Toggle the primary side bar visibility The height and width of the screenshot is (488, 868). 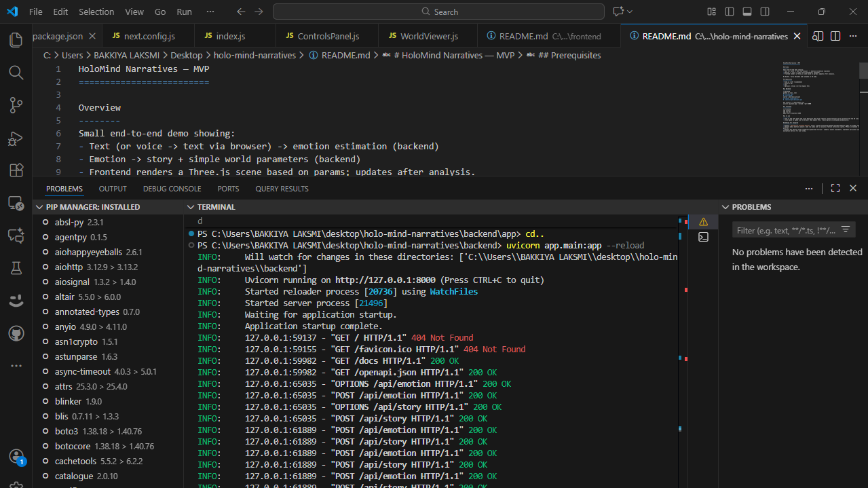pyautogui.click(x=730, y=12)
